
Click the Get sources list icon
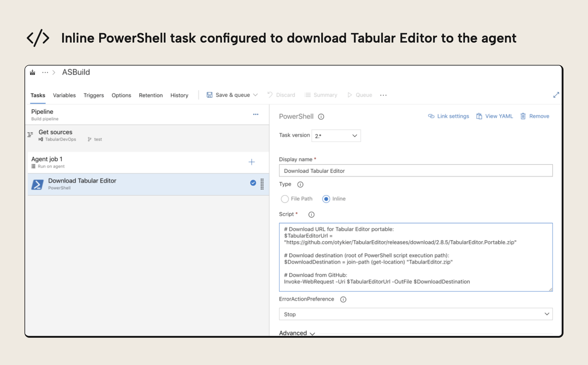click(x=30, y=134)
